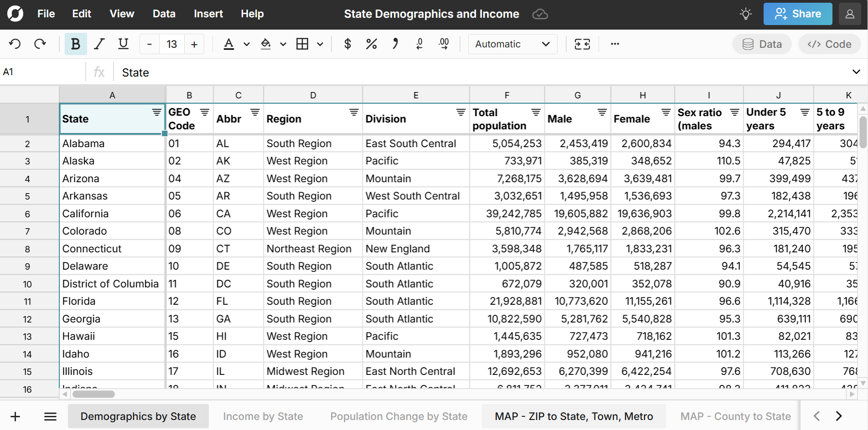
Task: Undo the last action
Action: tap(15, 44)
